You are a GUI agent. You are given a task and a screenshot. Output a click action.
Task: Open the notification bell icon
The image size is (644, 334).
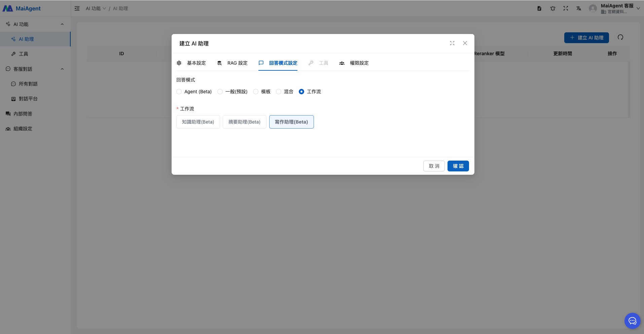[x=552, y=8]
